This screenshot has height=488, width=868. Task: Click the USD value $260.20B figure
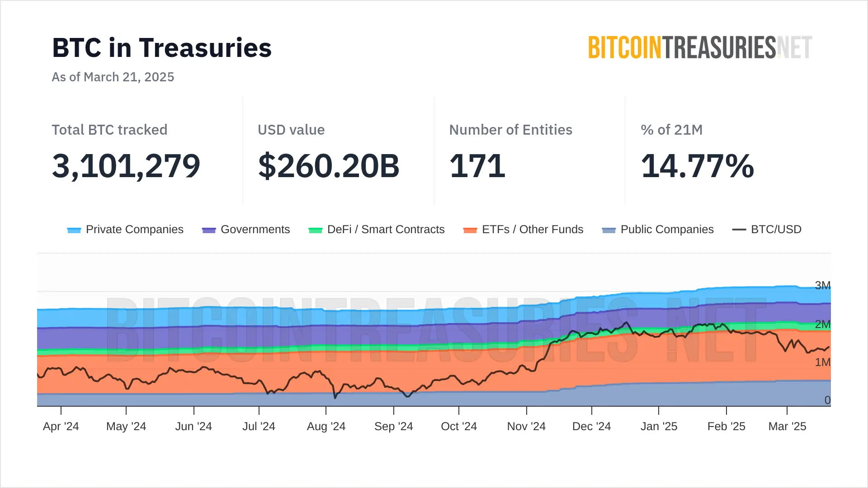[x=329, y=166]
